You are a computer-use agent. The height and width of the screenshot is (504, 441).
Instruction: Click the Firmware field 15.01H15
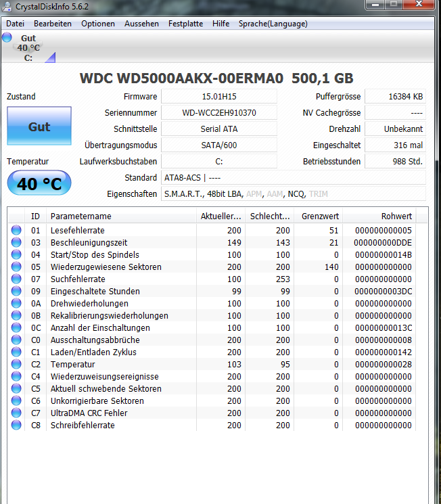point(219,97)
